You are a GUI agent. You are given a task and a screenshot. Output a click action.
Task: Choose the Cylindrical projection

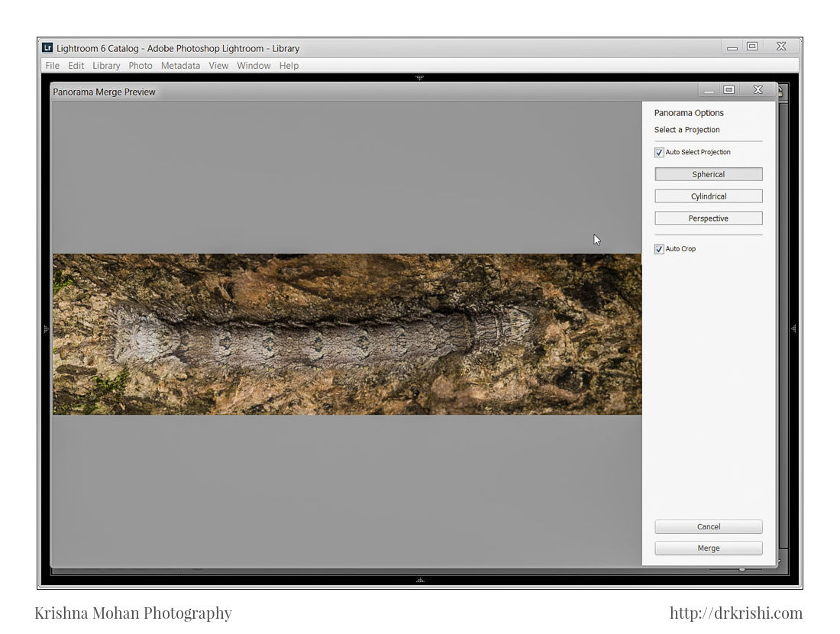click(708, 196)
